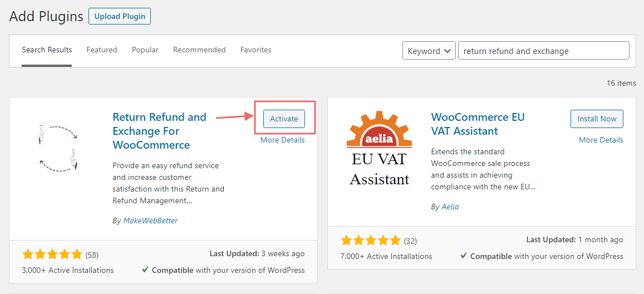Open the Aelia author link
Viewport: 644px width, 294px height.
450,207
